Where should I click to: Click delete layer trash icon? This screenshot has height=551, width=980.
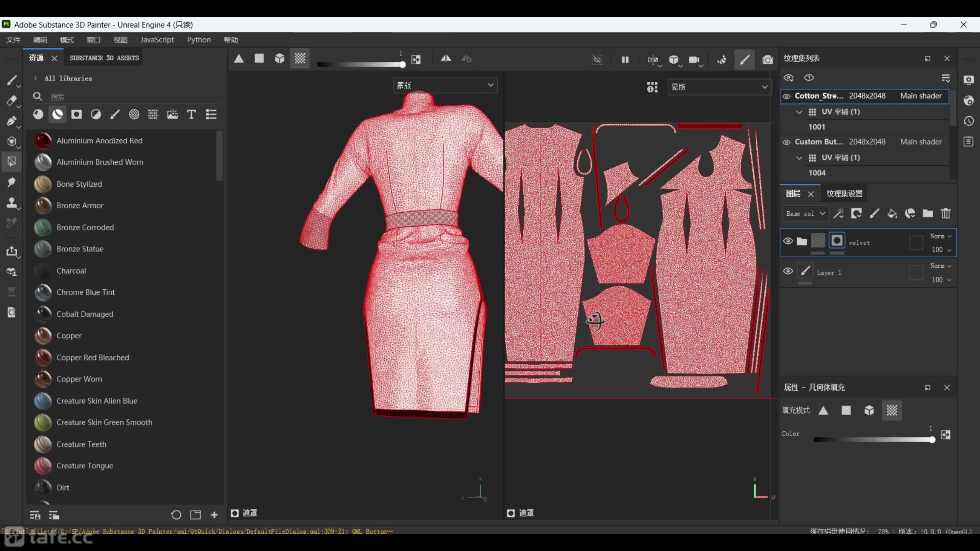tap(946, 214)
